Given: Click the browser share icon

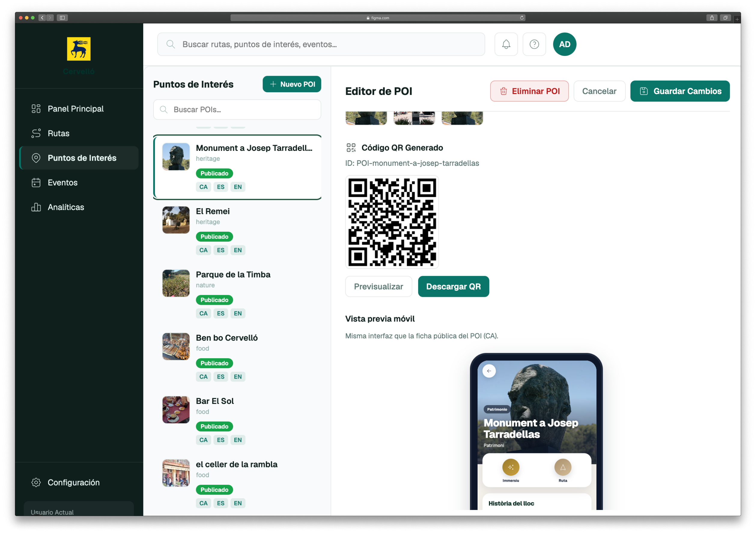Looking at the screenshot, I should [712, 18].
